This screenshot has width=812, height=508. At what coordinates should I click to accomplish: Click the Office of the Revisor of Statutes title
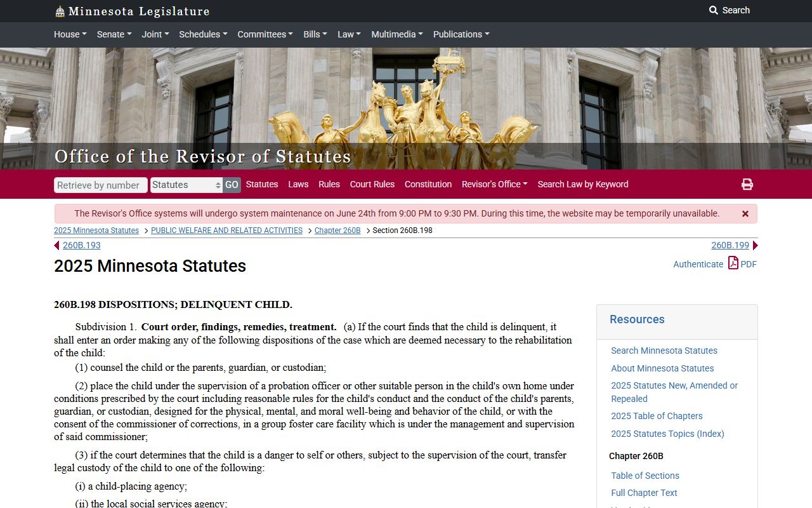pos(202,156)
